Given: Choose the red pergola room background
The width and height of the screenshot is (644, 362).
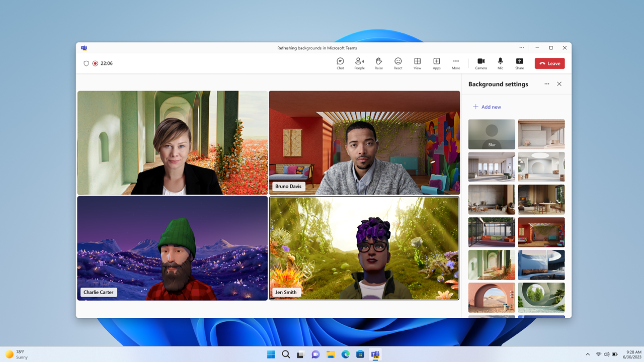Looking at the screenshot, I should [541, 232].
